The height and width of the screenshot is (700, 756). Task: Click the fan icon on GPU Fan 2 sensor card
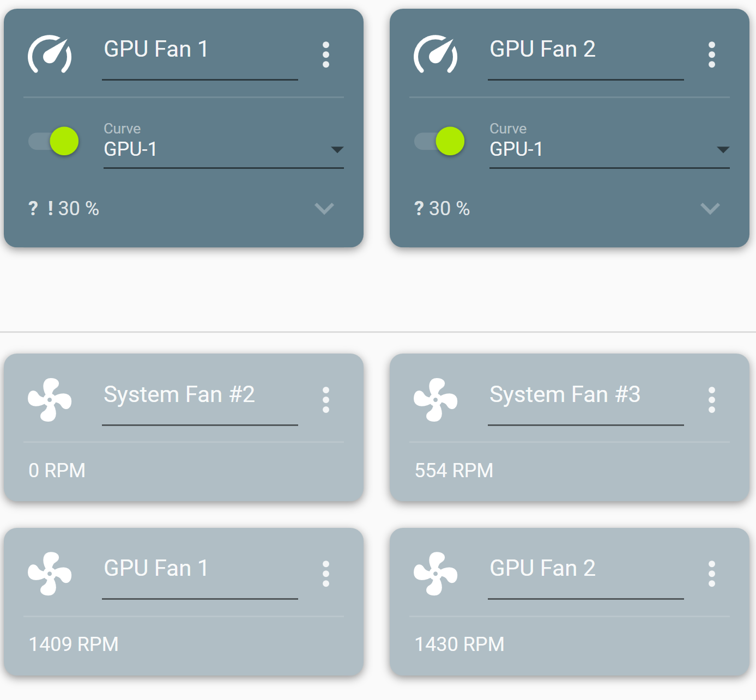(x=436, y=574)
